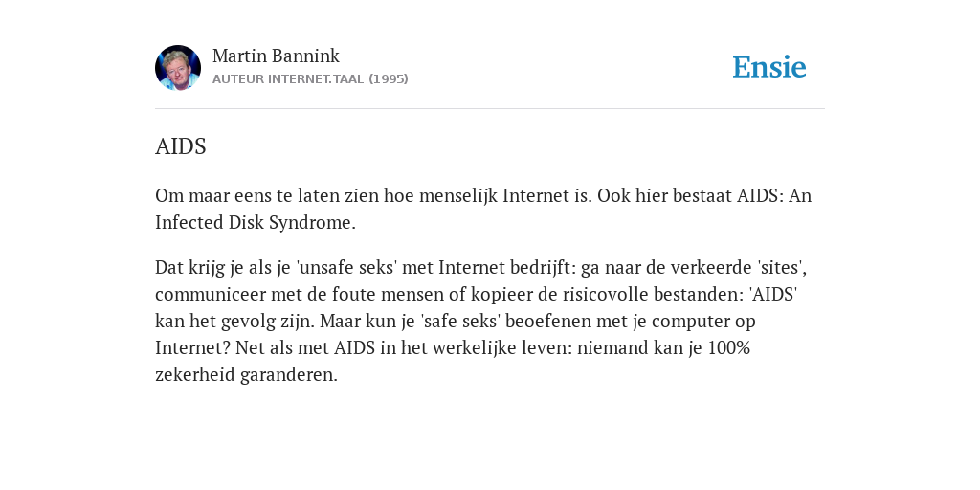Click the horizontal divider below the author
The width and height of the screenshot is (980, 490).
[490, 109]
